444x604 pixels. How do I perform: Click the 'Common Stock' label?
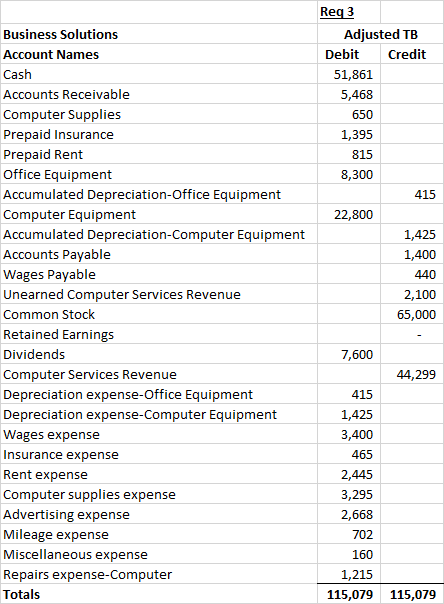click(49, 315)
